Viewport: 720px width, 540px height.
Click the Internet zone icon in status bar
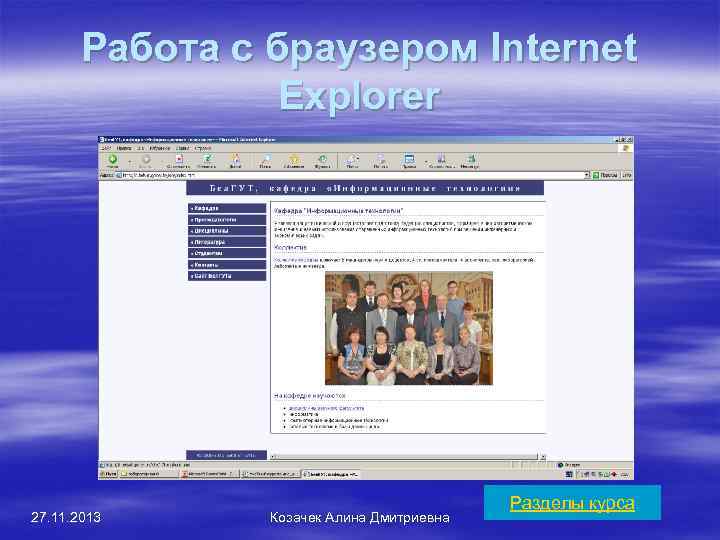click(x=560, y=465)
